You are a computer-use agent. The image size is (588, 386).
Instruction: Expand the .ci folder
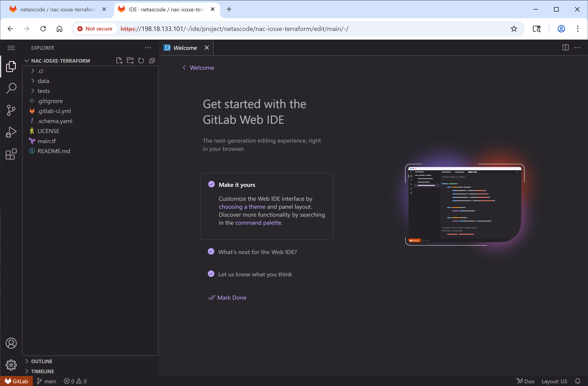pos(90,71)
